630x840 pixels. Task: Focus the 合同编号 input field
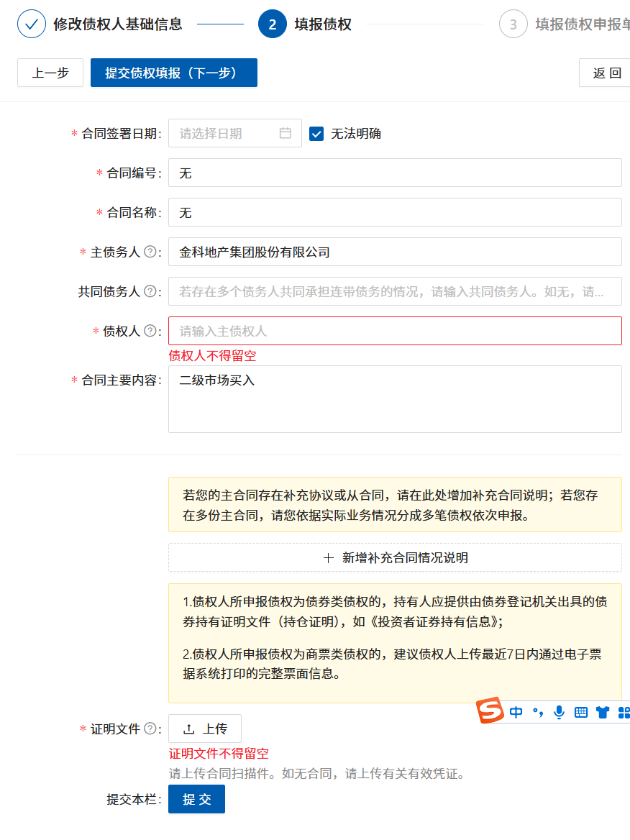pyautogui.click(x=396, y=173)
